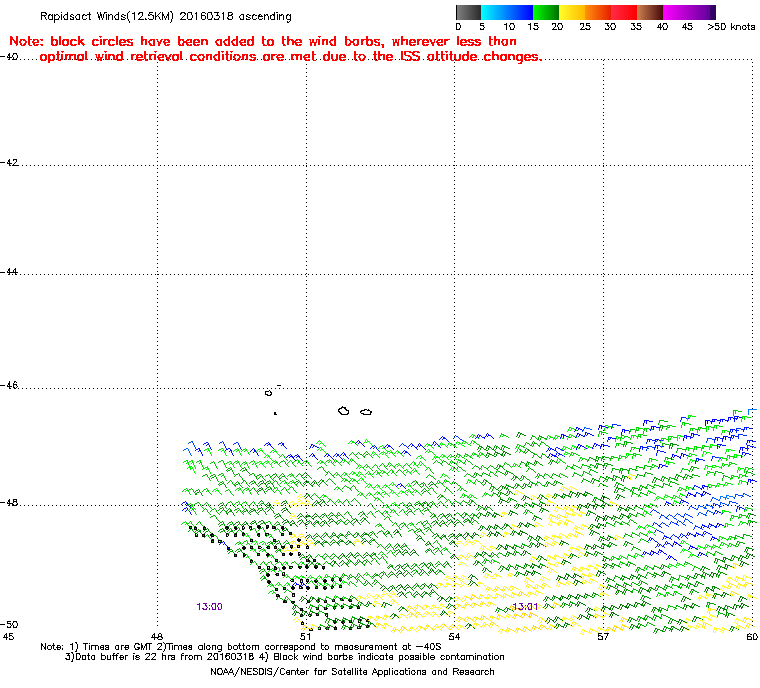Click the purple '13:01' time stamp
The image size is (760, 688).
click(x=525, y=607)
